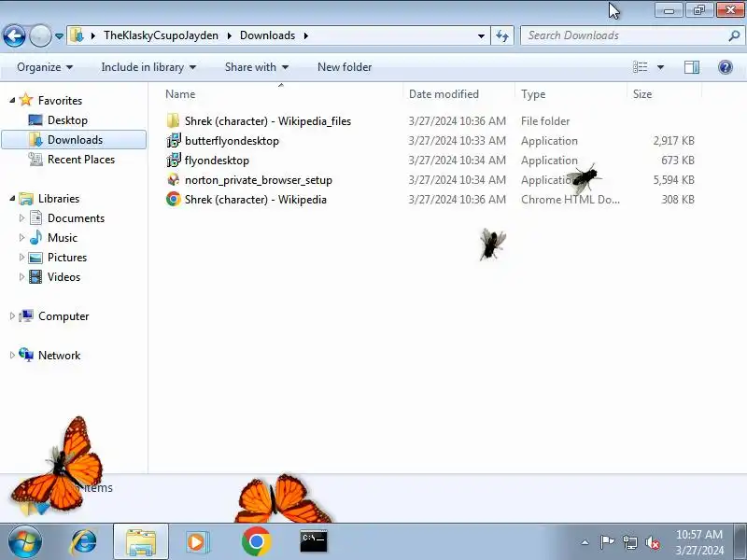747x560 pixels.
Task: Launch Internet Explorer from taskbar
Action: click(83, 541)
